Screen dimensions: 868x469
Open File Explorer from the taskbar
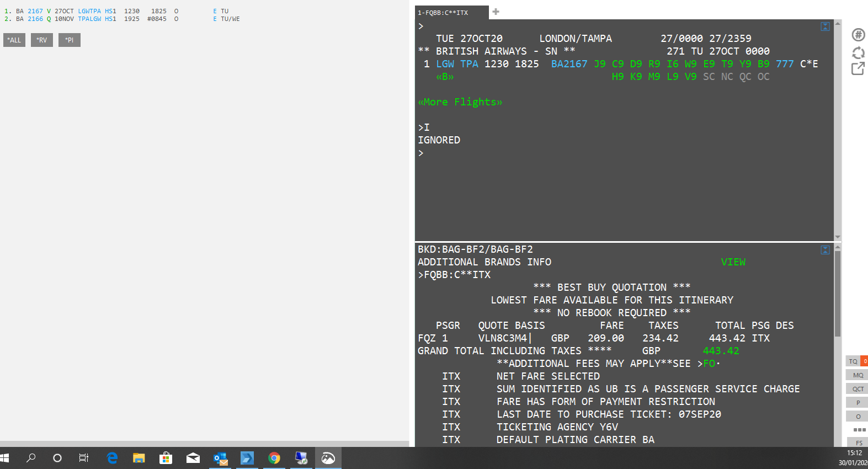(x=139, y=458)
